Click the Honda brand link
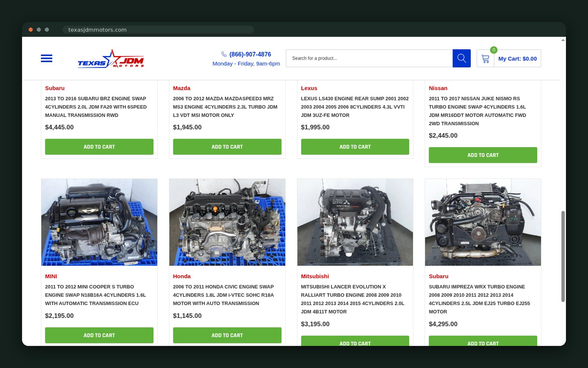This screenshot has height=368, width=588. point(182,276)
